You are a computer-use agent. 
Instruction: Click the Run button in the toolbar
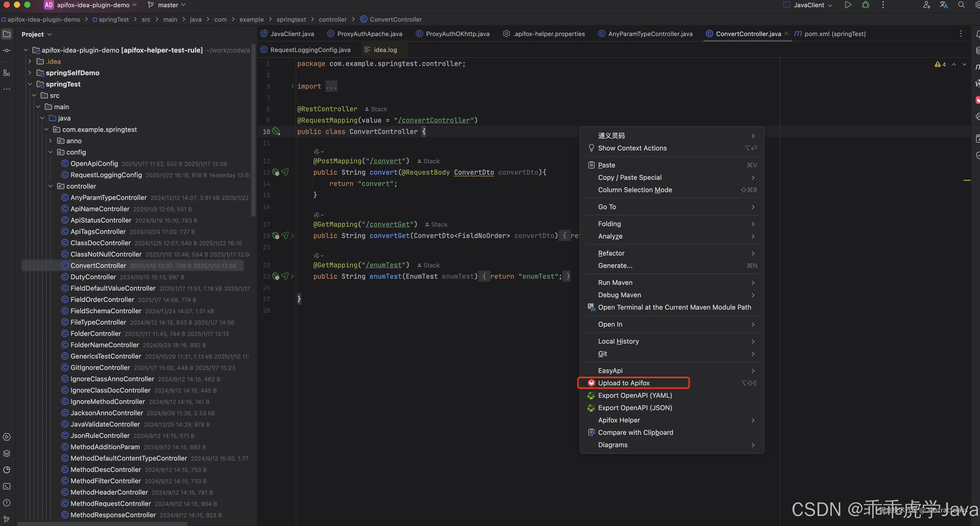click(x=848, y=5)
